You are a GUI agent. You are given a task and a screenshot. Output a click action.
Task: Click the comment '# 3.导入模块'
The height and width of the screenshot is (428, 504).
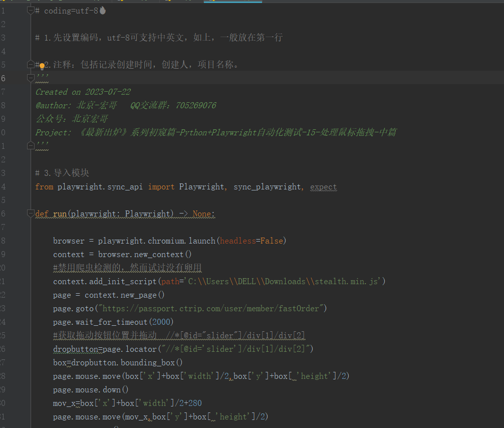point(62,173)
